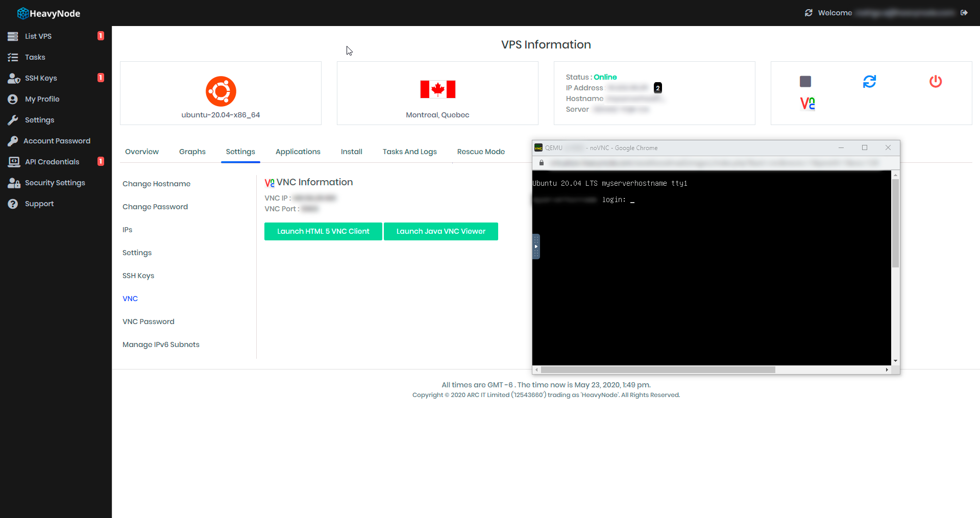This screenshot has height=518, width=980.
Task: Open VNC Password settings
Action: pyautogui.click(x=149, y=322)
